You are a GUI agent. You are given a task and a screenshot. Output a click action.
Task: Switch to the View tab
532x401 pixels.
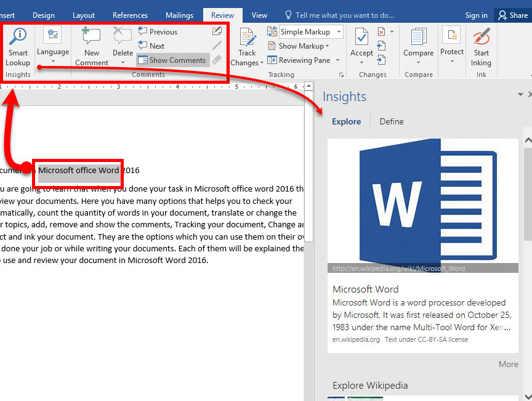coord(259,15)
